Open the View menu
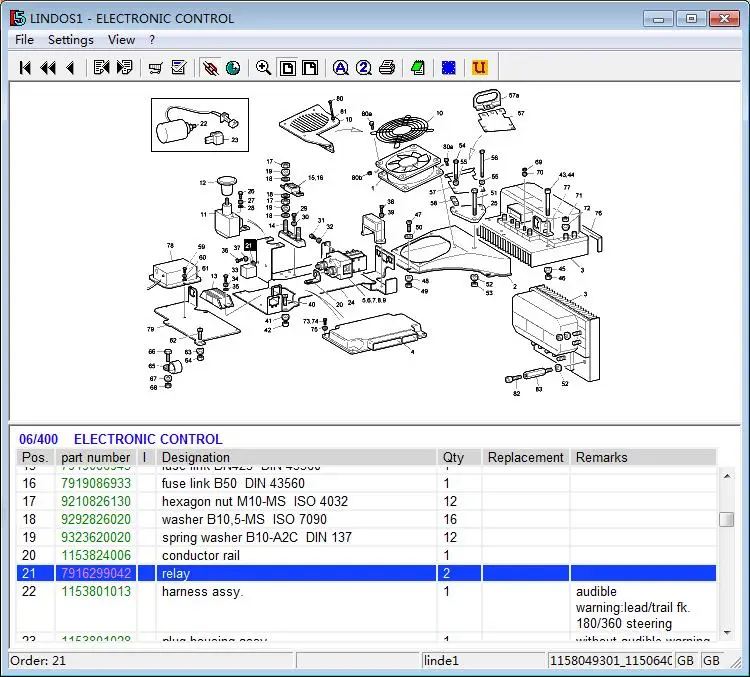 pos(121,40)
